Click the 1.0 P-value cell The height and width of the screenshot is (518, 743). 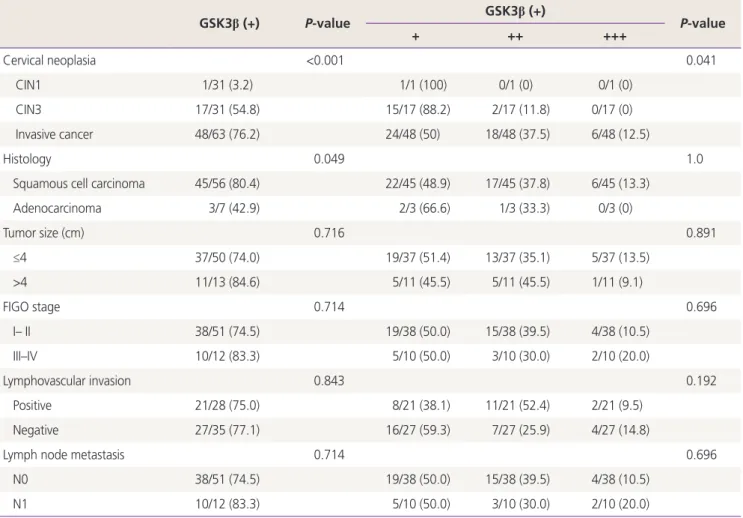695,159
